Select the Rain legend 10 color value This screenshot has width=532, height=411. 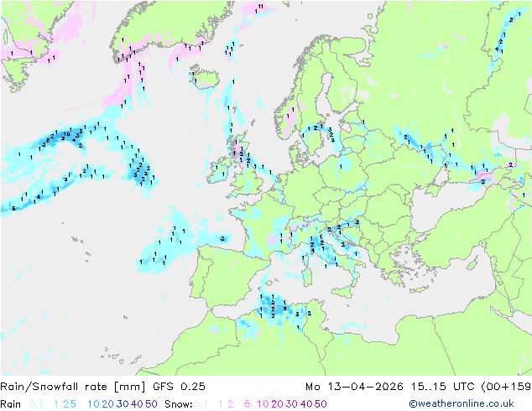click(93, 404)
